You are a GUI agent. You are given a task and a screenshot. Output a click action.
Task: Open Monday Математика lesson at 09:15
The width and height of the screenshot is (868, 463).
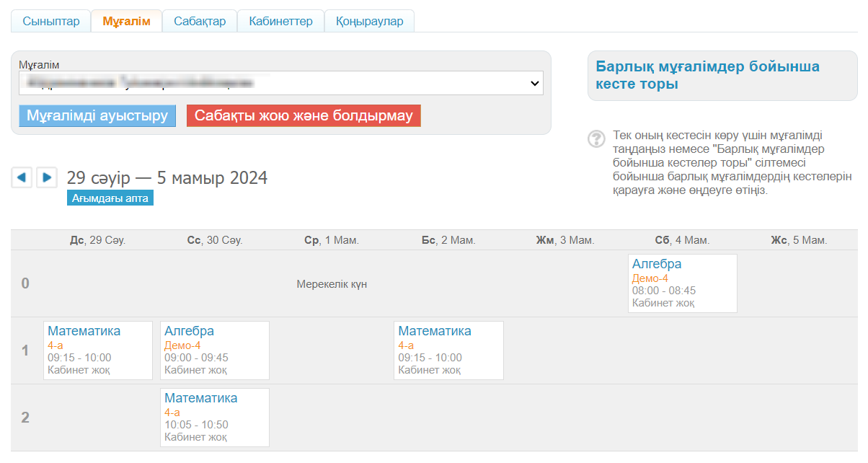point(84,331)
